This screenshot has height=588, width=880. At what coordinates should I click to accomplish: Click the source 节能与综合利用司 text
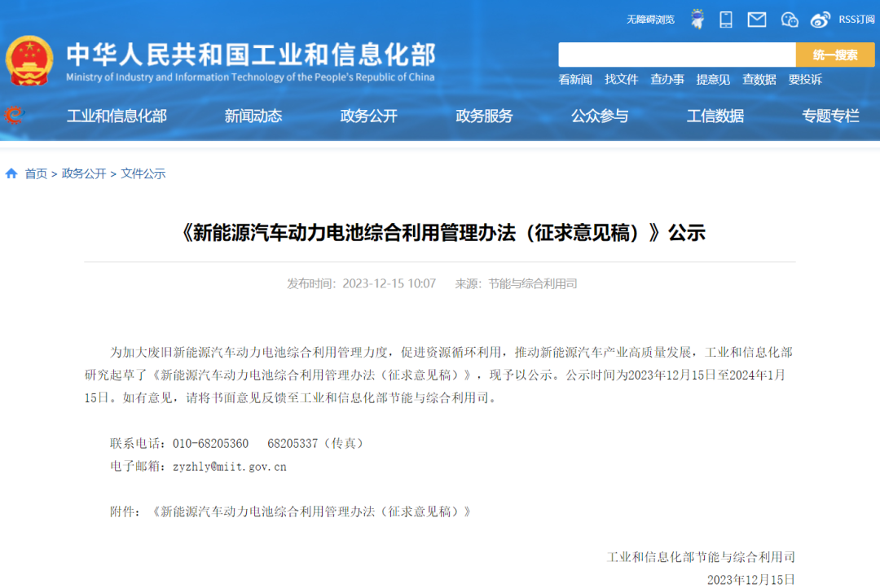(533, 283)
